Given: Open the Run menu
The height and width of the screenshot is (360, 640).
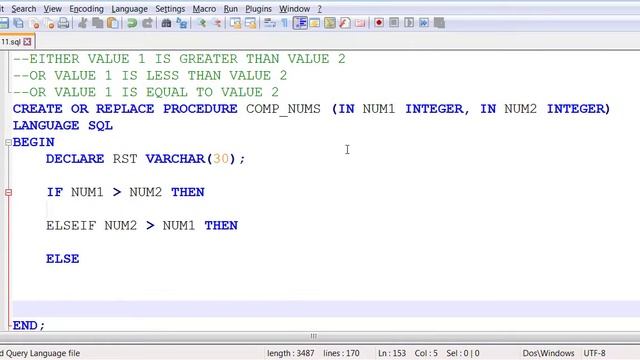Looking at the screenshot, I should click(x=231, y=9).
